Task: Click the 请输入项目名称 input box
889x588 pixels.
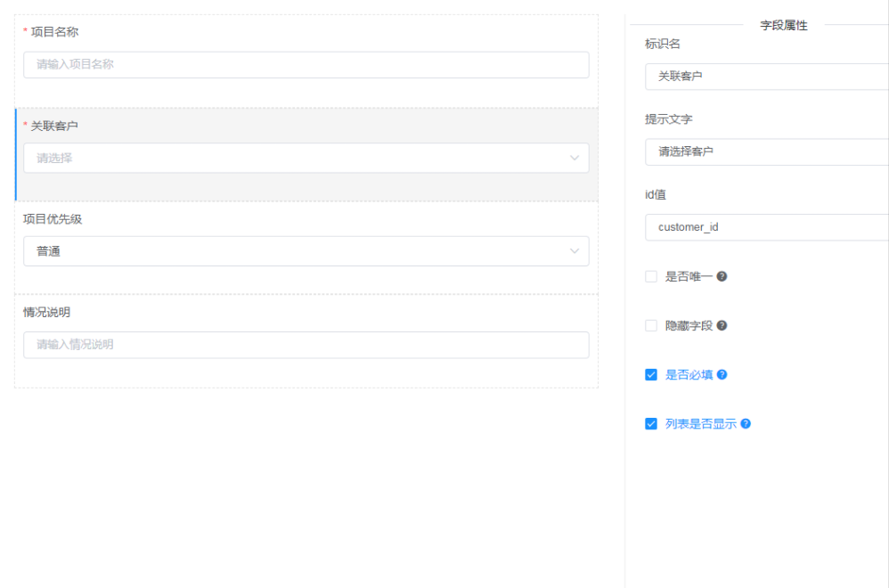Action: click(x=306, y=64)
